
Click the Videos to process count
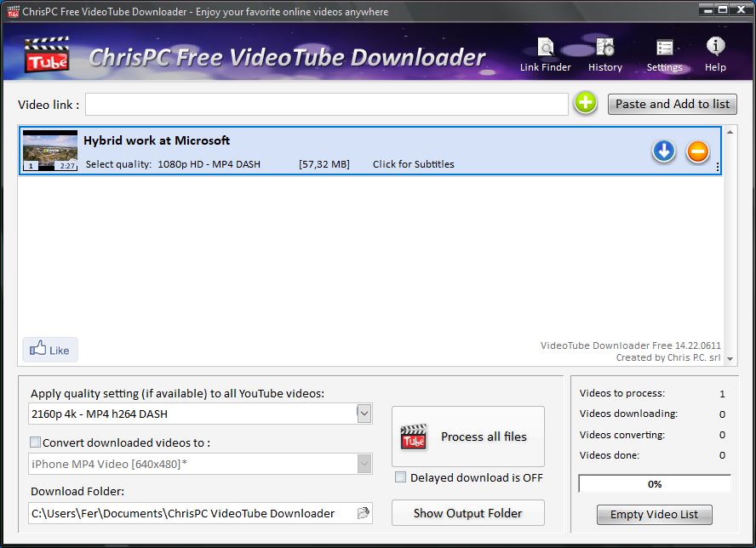click(722, 394)
